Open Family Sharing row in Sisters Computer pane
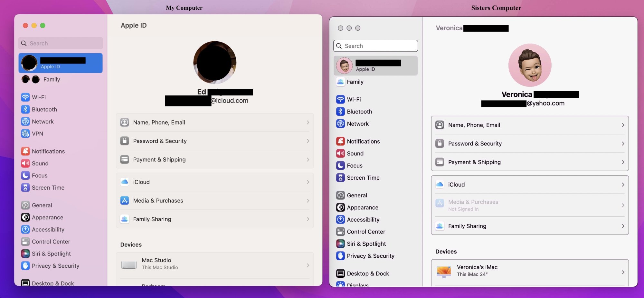Screen dimensions: 644x298 [530, 226]
